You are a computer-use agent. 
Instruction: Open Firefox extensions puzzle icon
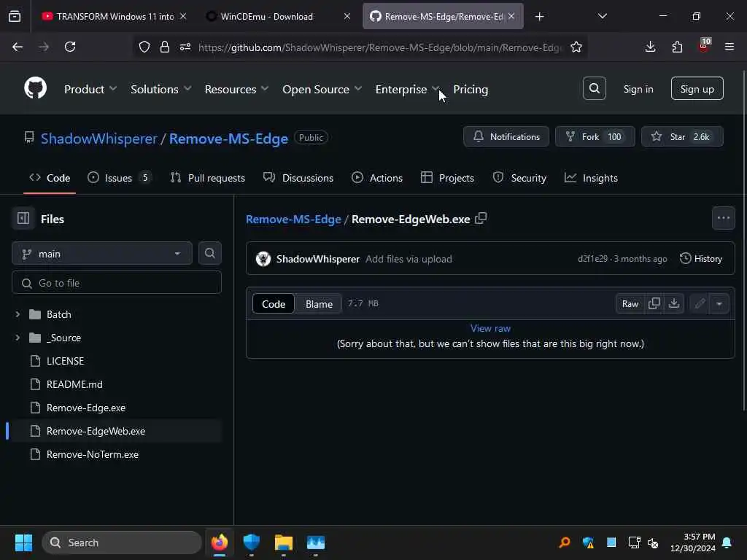pyautogui.click(x=677, y=47)
